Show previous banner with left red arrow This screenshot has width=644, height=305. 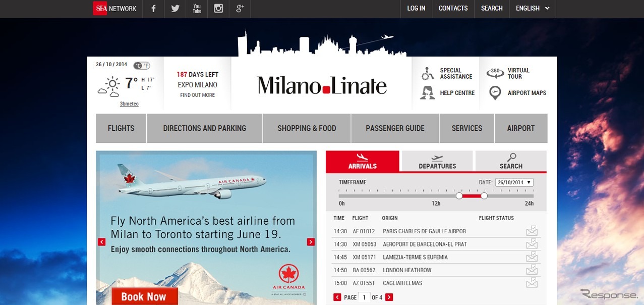[102, 242]
